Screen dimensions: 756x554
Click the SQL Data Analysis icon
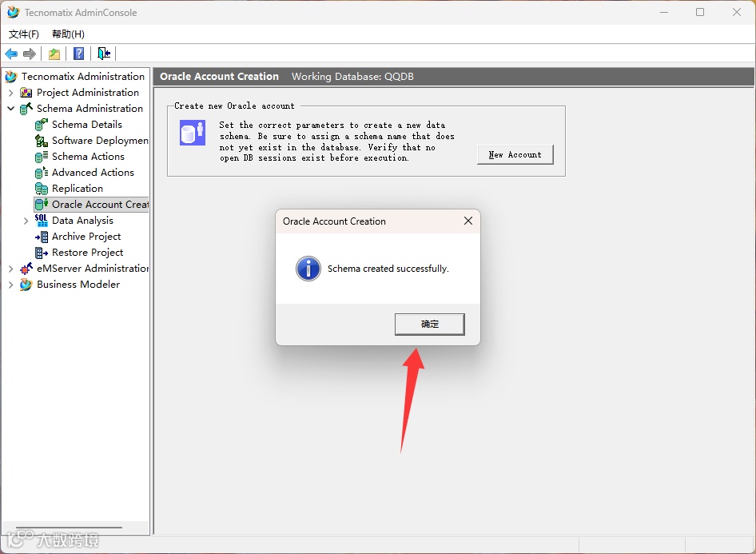pos(42,221)
